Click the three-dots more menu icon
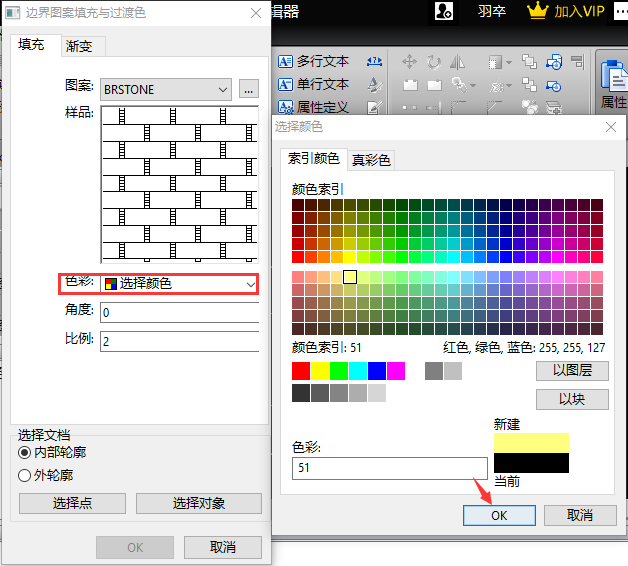The width and height of the screenshot is (628, 566). point(621,11)
